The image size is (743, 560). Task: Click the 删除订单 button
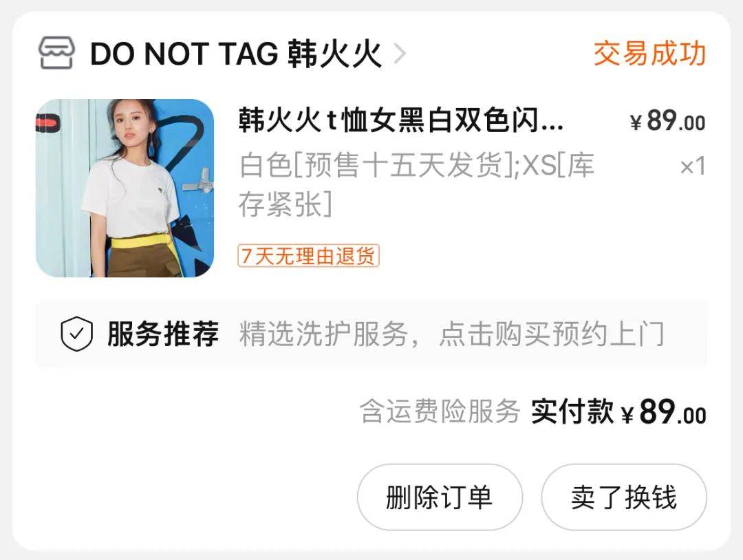click(440, 497)
